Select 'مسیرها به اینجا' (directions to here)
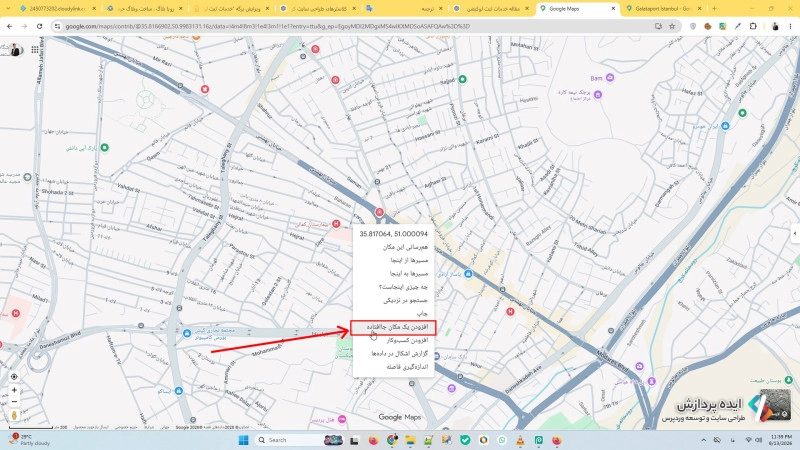 coord(393,273)
